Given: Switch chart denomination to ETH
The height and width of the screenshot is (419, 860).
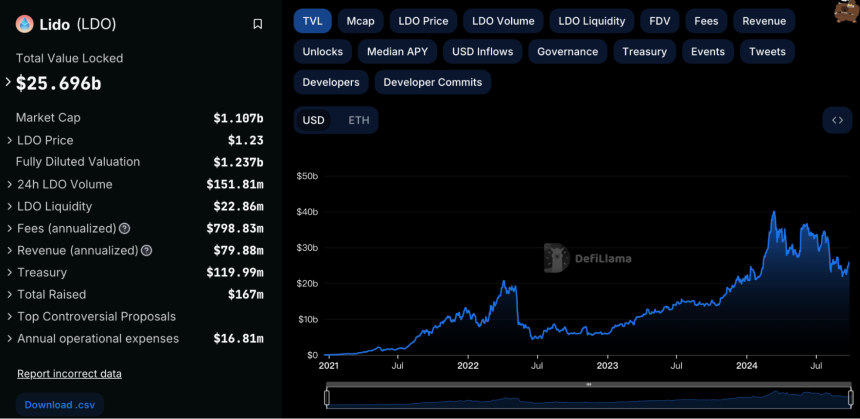Looking at the screenshot, I should [x=359, y=120].
